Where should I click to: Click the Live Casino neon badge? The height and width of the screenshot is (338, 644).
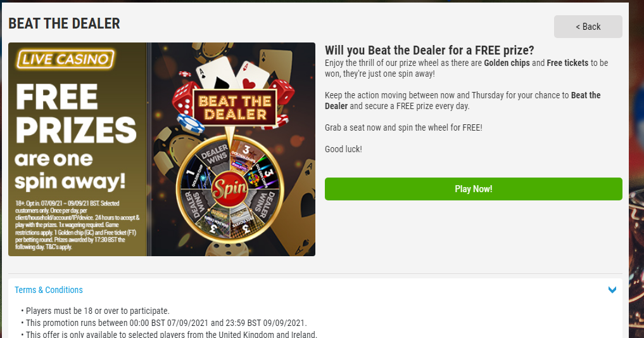click(65, 59)
